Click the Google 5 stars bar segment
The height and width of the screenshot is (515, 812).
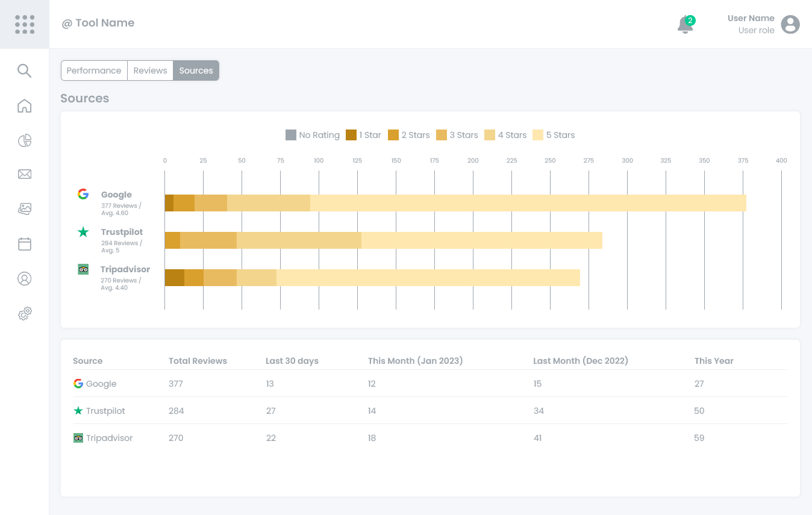[528, 203]
